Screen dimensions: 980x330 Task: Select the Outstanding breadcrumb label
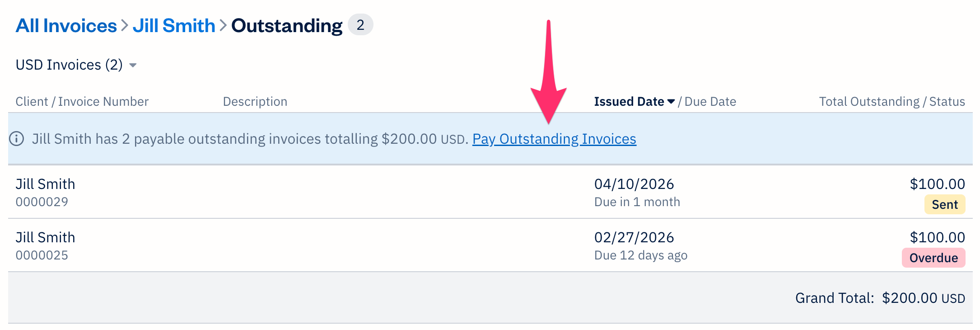pos(286,26)
